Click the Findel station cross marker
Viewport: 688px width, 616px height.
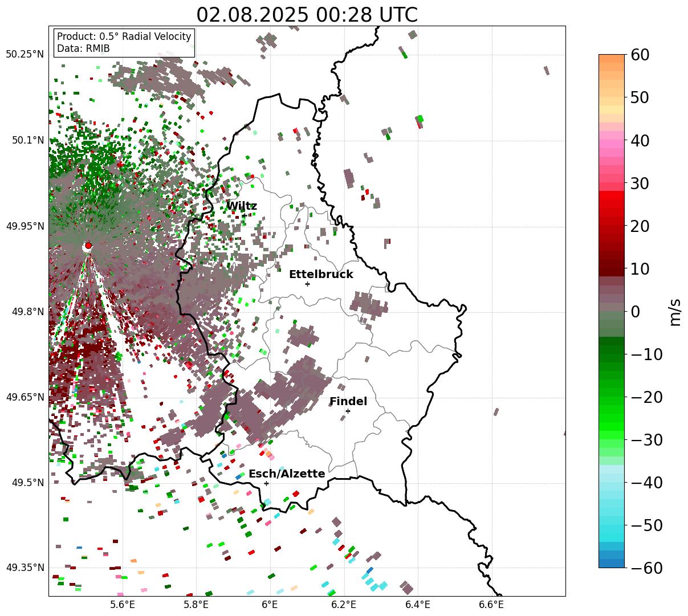click(x=348, y=411)
